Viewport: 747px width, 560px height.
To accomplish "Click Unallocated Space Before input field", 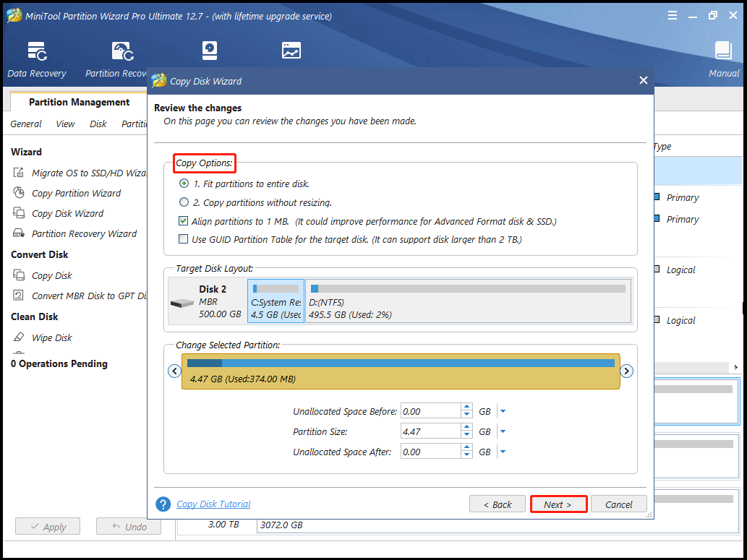I will pos(431,411).
